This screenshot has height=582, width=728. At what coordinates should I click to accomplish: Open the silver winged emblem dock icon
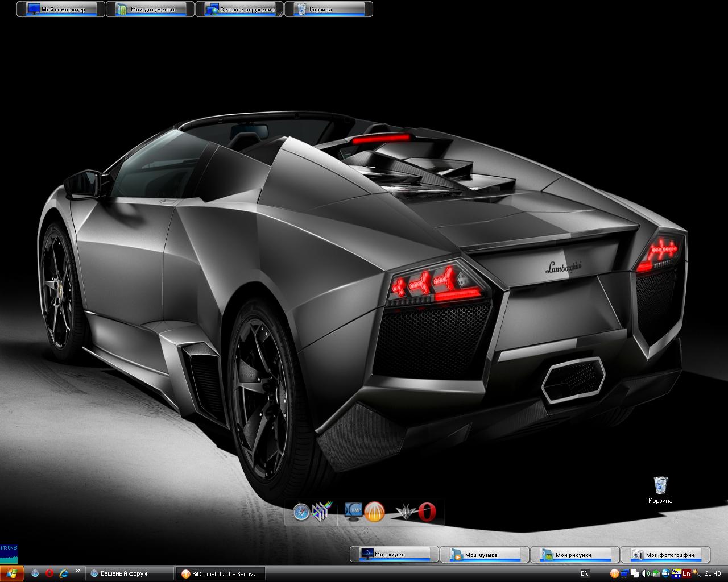click(x=407, y=512)
